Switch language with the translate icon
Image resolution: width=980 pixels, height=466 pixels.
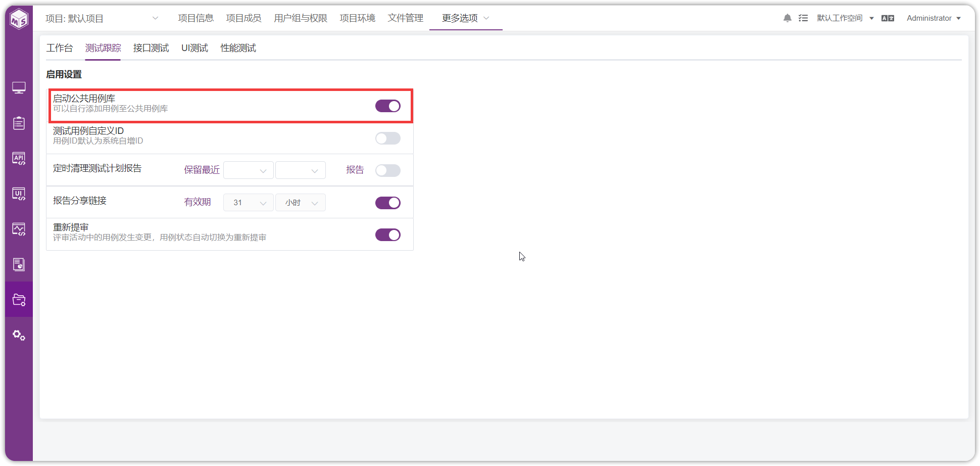[x=888, y=18]
